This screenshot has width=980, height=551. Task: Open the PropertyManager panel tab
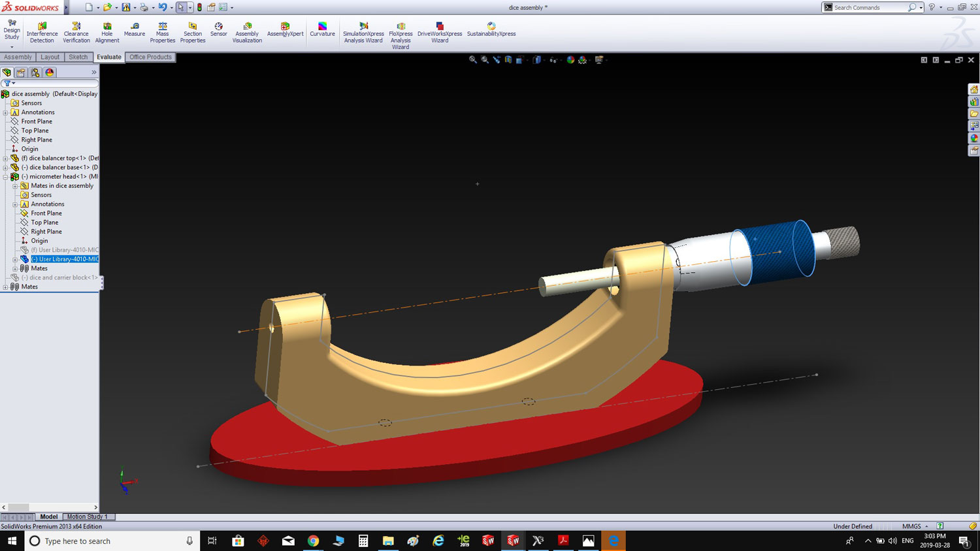coord(21,72)
